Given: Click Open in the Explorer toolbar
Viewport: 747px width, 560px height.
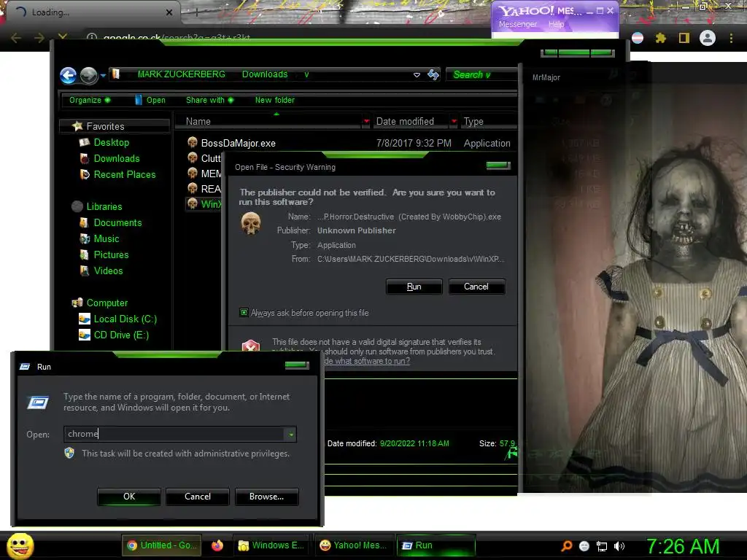Looking at the screenshot, I should coord(150,100).
